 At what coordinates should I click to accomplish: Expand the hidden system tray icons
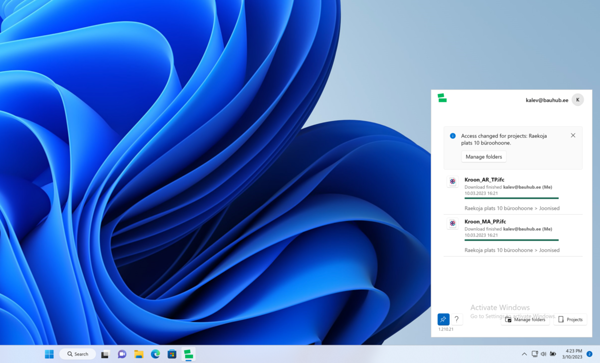point(524,354)
